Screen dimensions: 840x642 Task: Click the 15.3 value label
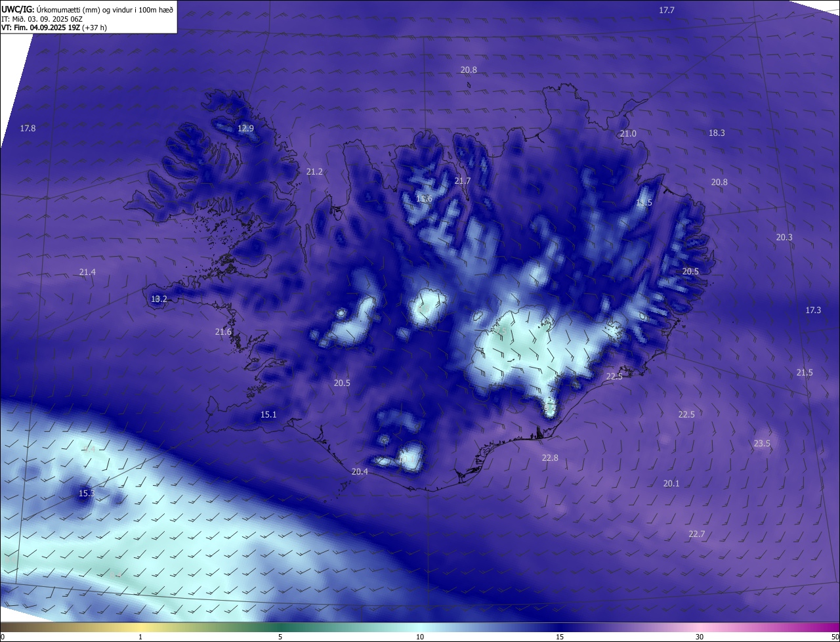[86, 493]
